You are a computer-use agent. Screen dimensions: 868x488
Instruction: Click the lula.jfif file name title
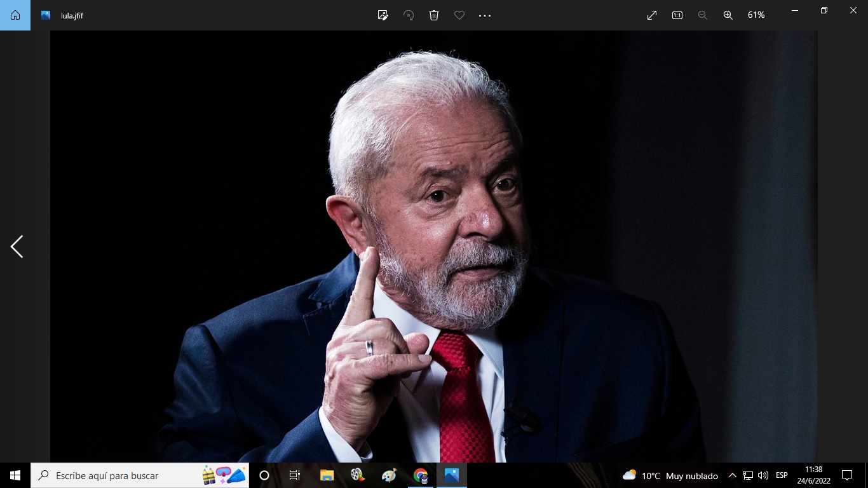point(72,16)
